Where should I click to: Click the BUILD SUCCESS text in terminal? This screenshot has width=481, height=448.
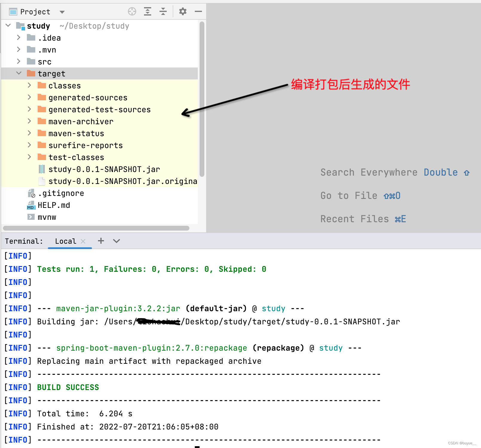[68, 387]
